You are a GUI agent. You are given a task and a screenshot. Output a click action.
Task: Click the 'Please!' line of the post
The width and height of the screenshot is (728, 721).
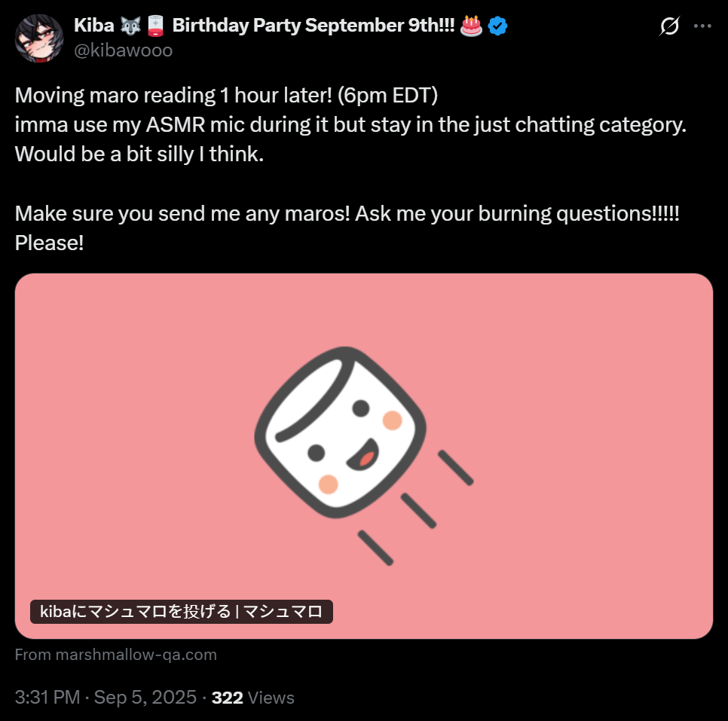(50, 243)
